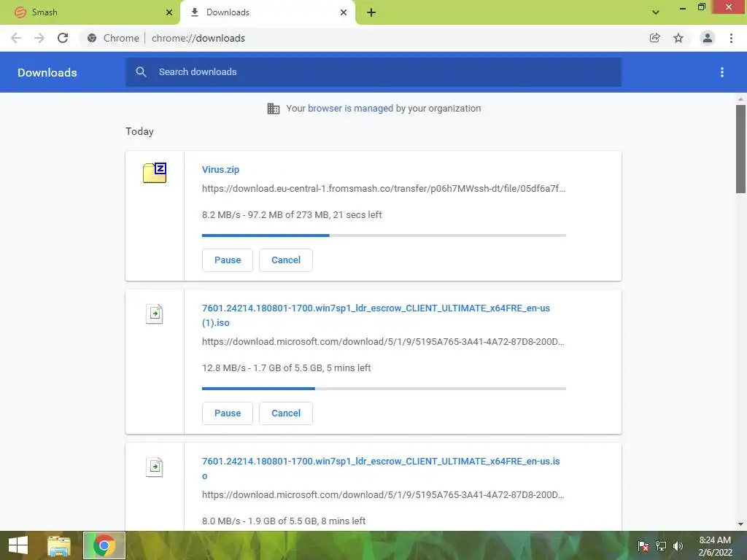Click the Virus.zip download progress bar
The image size is (747, 560).
(384, 236)
